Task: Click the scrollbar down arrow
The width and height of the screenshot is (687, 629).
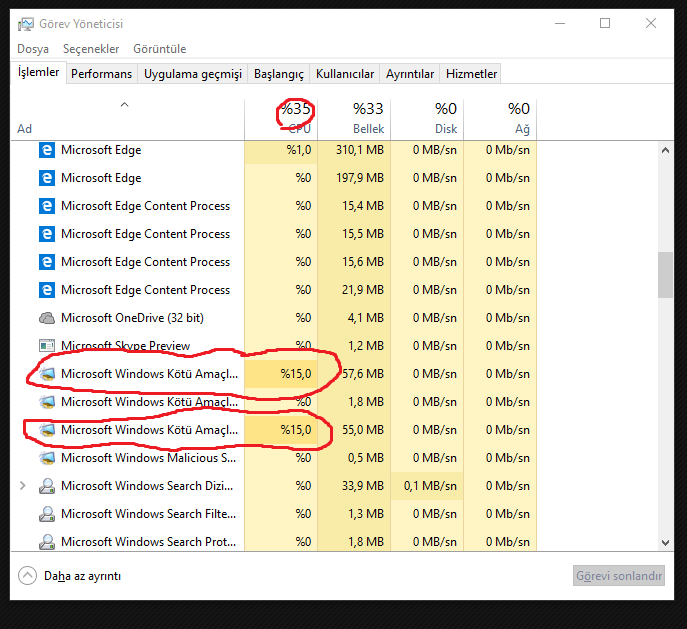Action: point(665,543)
